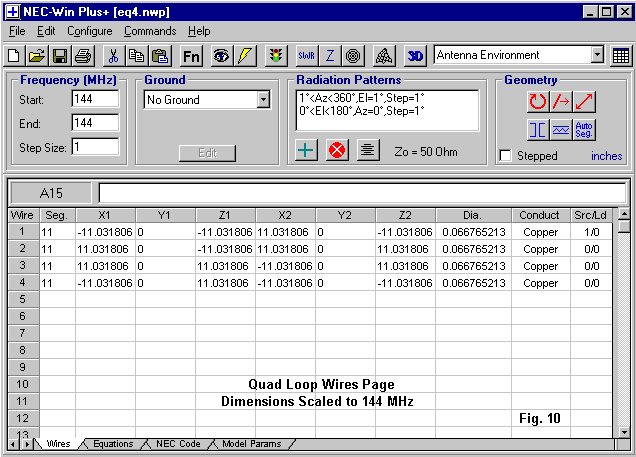Click the inches units label
Viewport: 636px width, 457px height.
606,156
